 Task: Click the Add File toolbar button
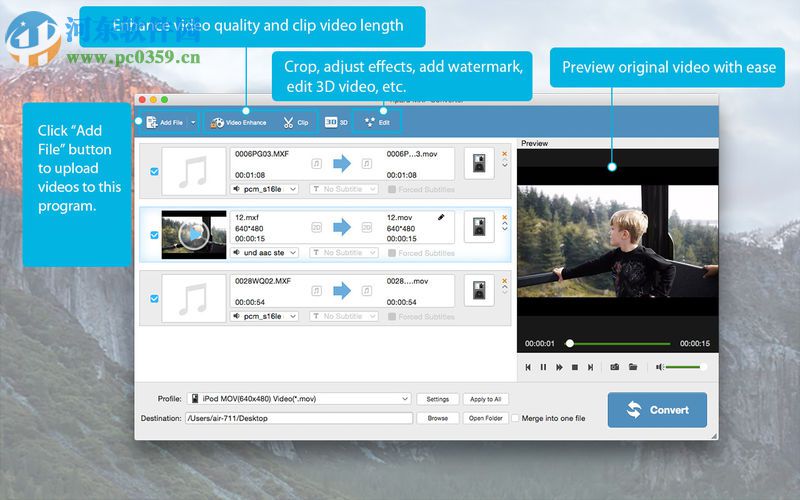164,122
